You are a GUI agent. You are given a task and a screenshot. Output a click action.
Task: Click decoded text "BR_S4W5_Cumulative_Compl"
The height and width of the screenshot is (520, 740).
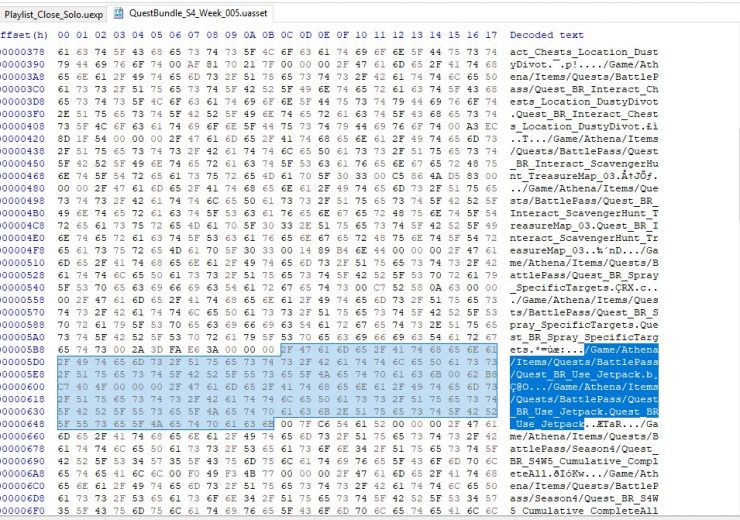584,461
